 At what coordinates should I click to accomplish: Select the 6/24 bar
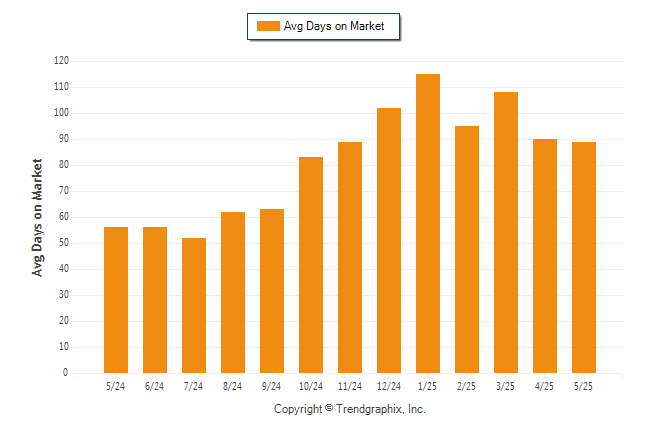155,300
